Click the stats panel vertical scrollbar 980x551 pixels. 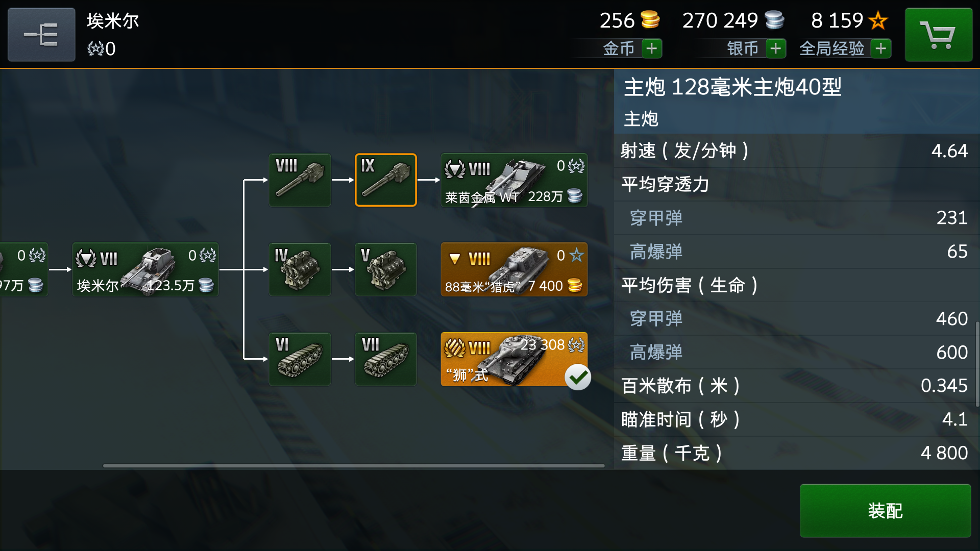pyautogui.click(x=977, y=364)
